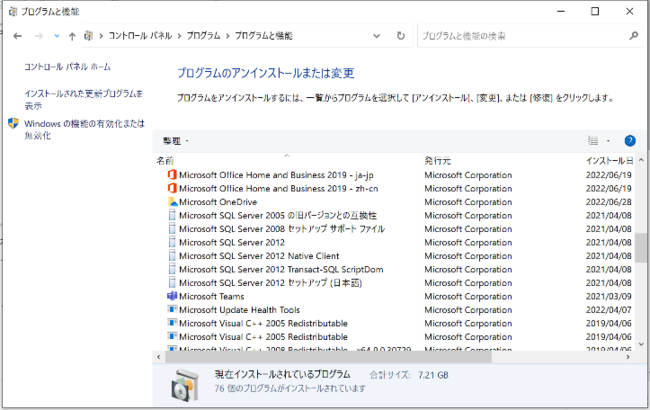Click icon beside Microsoft SQL Server 2012 Native Client
This screenshot has height=410, width=650.
click(172, 255)
